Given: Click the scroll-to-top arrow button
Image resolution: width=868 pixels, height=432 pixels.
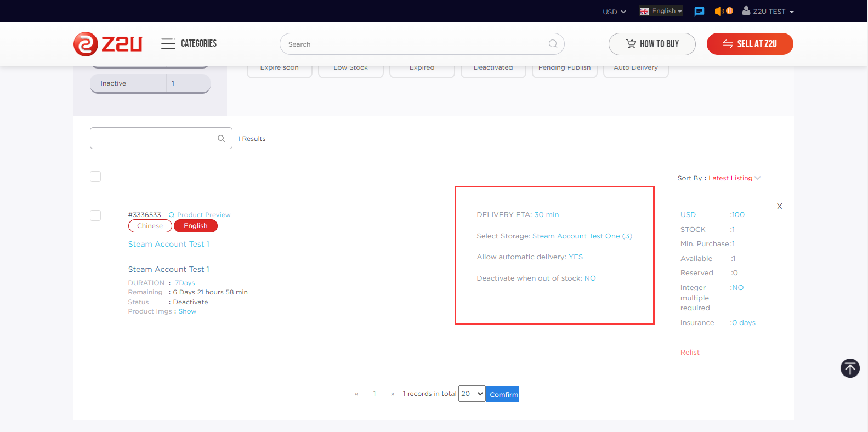Looking at the screenshot, I should pos(850,368).
